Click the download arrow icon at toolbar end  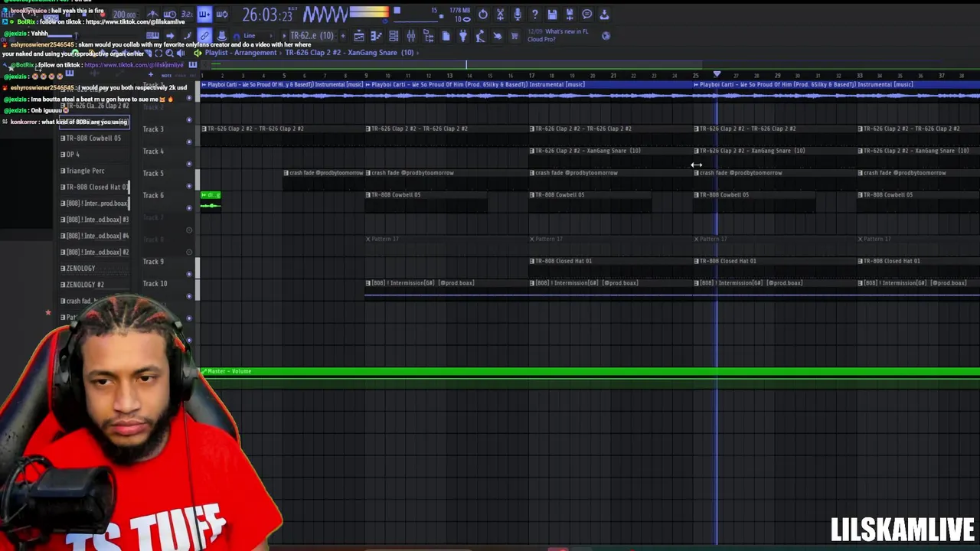click(x=604, y=15)
